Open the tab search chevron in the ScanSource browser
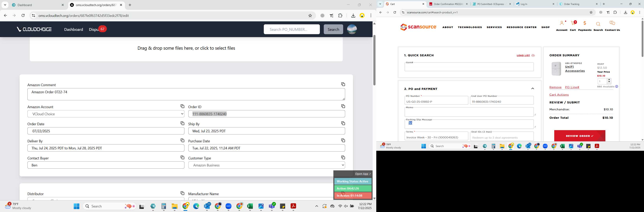 380,4
